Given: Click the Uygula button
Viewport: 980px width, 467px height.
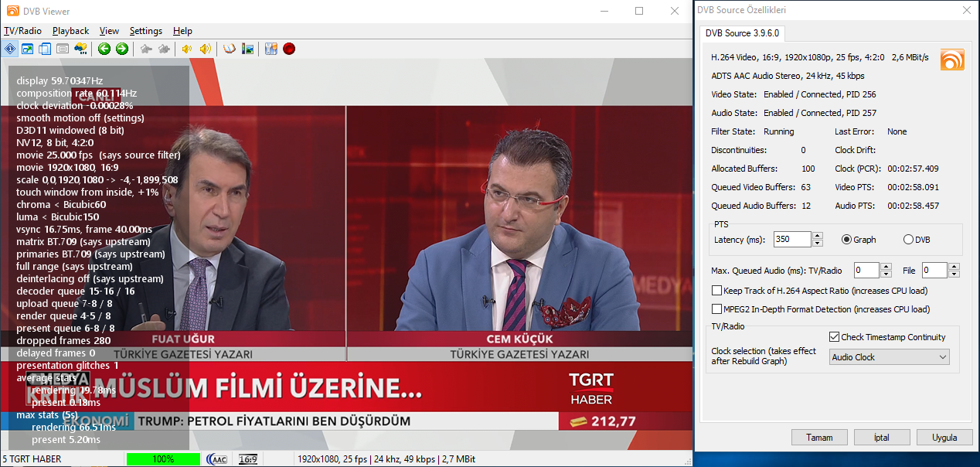Looking at the screenshot, I should (944, 438).
